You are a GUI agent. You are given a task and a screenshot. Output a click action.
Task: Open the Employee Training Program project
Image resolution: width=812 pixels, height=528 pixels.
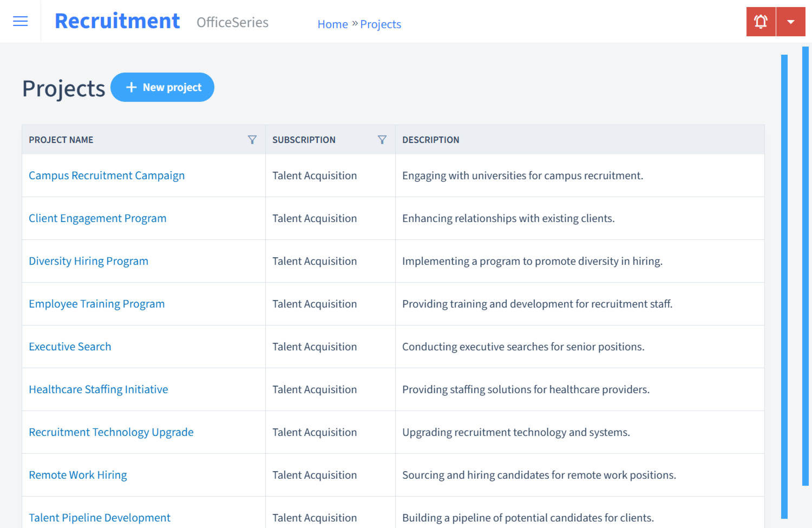coord(96,304)
